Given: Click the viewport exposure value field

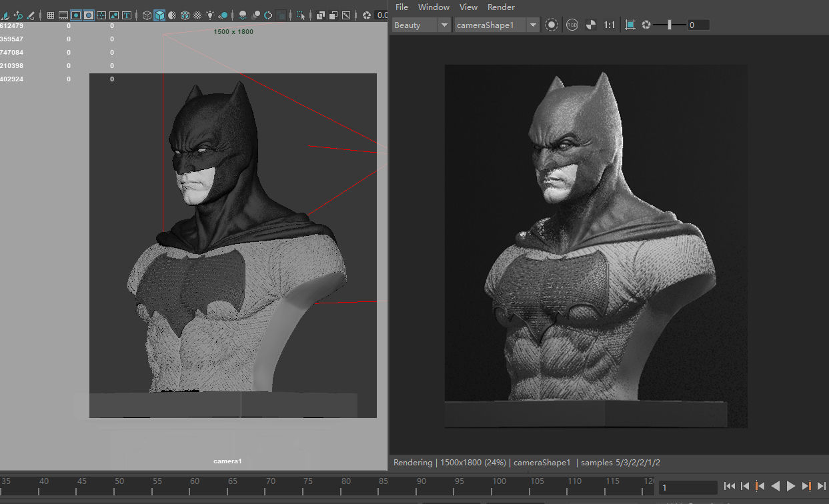Looking at the screenshot, I should (383, 15).
